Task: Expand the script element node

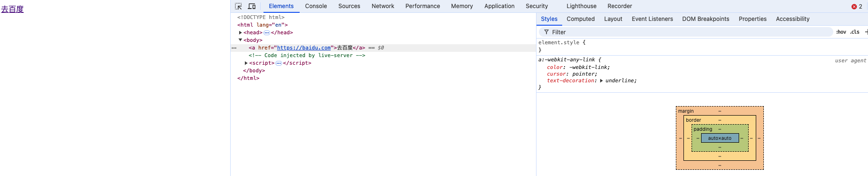Action: [246, 63]
